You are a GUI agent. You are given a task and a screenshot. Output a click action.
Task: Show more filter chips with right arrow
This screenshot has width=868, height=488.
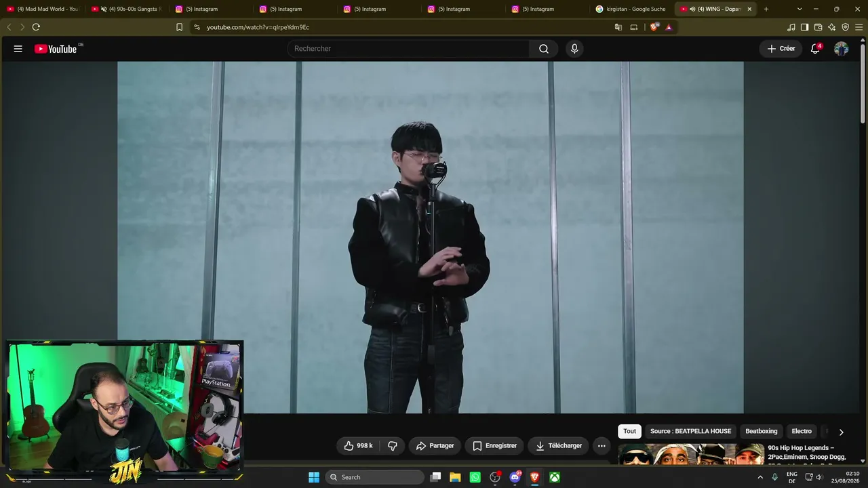click(x=841, y=432)
